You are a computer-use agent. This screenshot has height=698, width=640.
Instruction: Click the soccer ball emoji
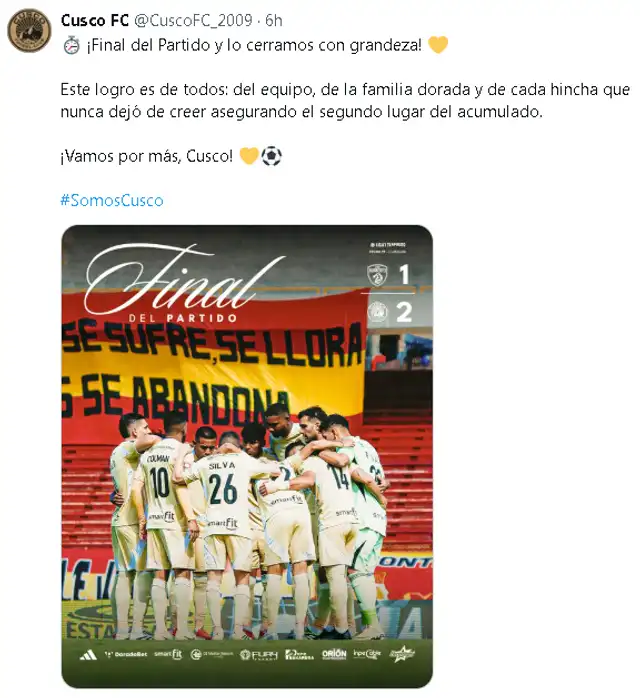click(271, 156)
